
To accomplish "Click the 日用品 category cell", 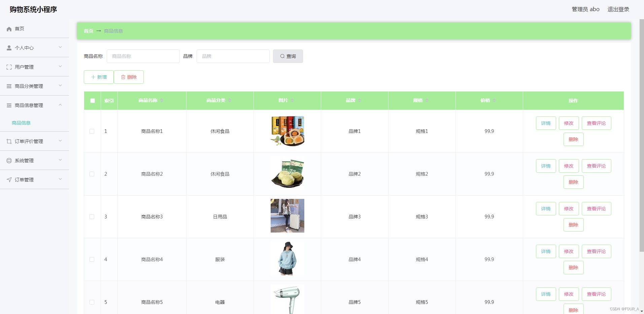I will 220,217.
